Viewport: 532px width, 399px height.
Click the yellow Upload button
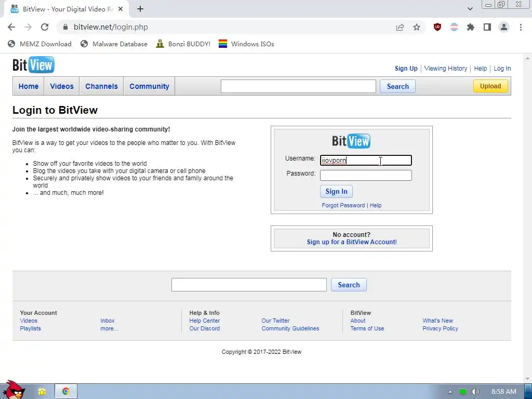[490, 86]
